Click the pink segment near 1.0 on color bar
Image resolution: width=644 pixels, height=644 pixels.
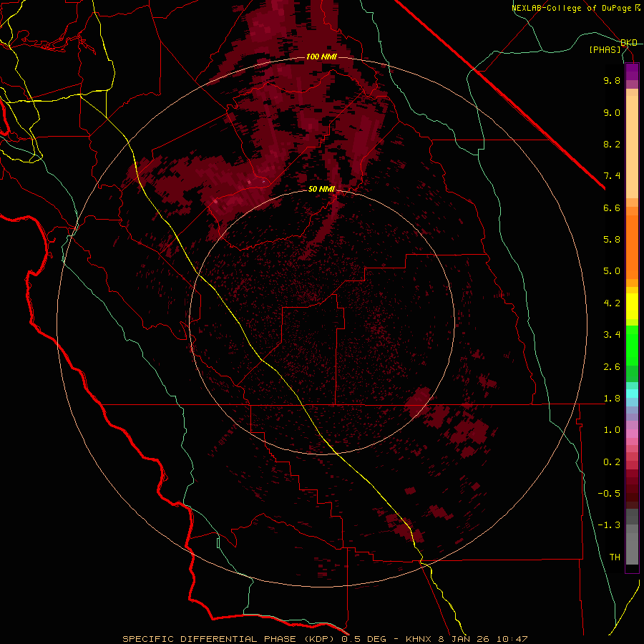click(x=632, y=433)
